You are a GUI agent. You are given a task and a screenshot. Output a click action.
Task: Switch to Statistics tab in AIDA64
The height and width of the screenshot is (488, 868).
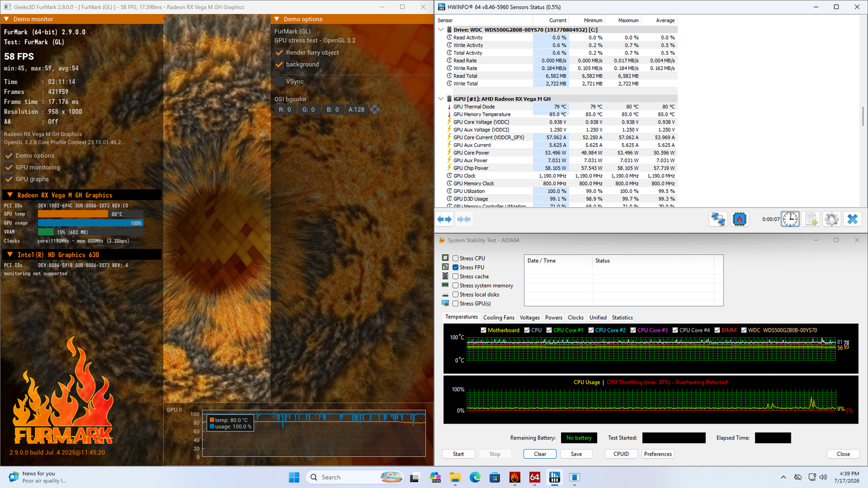(622, 318)
